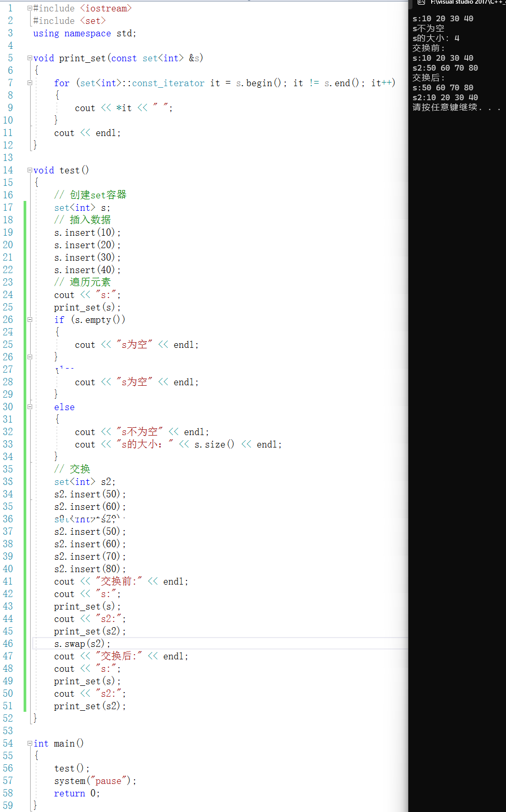Collapse the if (s.empty()) block
506x812 pixels.
tap(30, 320)
